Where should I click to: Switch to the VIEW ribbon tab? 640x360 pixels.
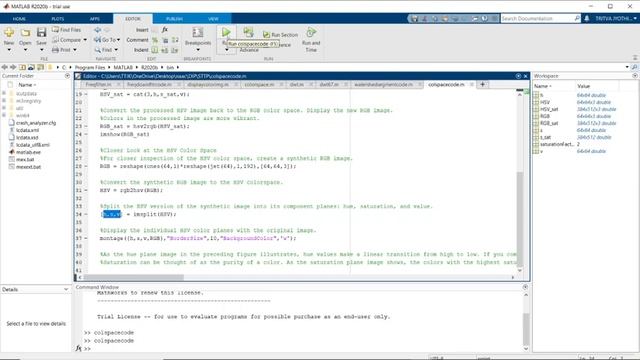tap(213, 19)
